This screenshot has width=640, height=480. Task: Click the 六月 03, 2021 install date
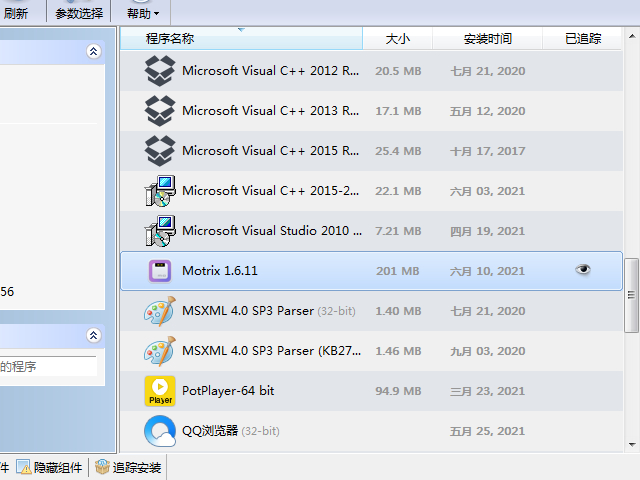[487, 191]
